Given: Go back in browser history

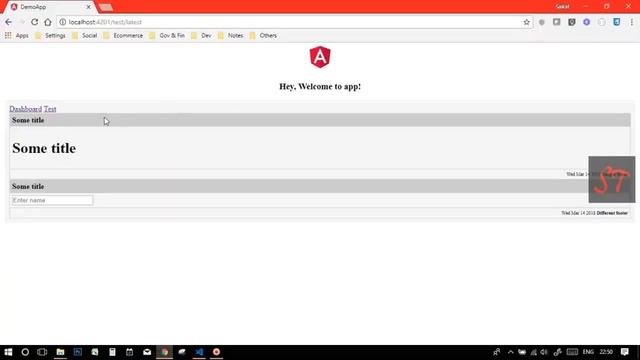Looking at the screenshot, I should [x=9, y=22].
